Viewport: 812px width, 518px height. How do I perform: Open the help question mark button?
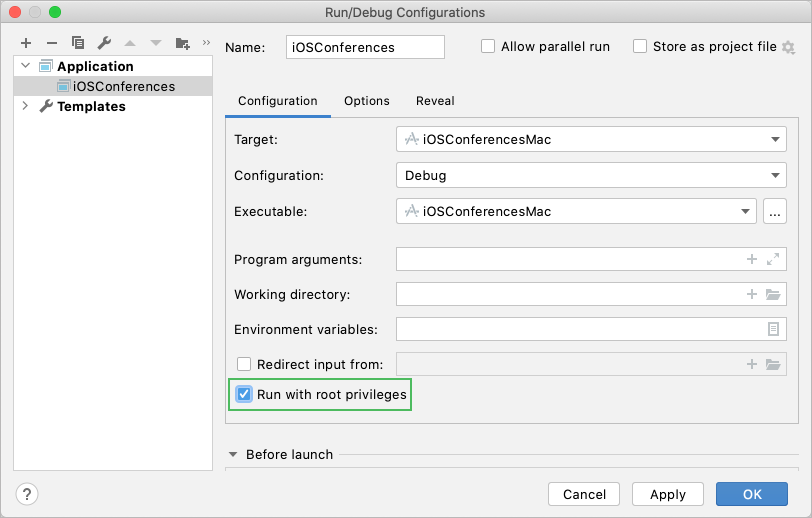[x=27, y=494]
